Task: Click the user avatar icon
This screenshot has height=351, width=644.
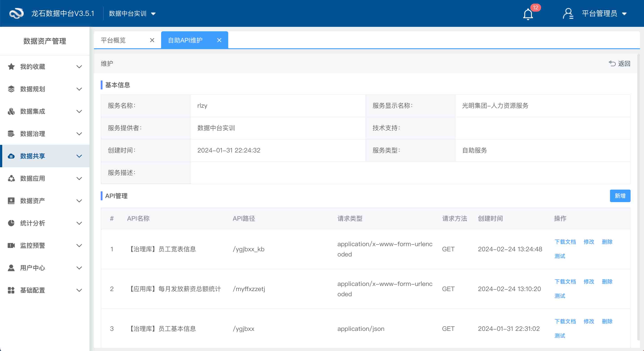Action: click(x=568, y=13)
